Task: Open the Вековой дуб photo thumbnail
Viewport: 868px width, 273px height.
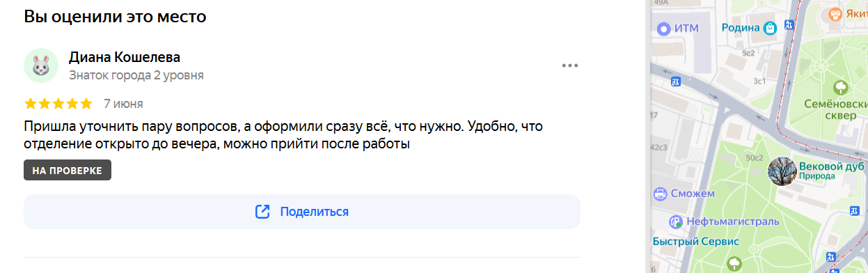Action: point(782,171)
